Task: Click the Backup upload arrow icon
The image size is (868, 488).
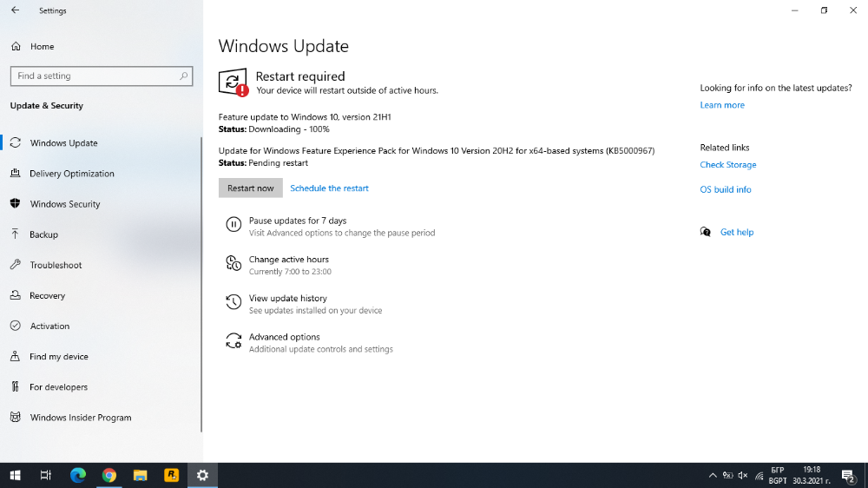Action: point(16,234)
